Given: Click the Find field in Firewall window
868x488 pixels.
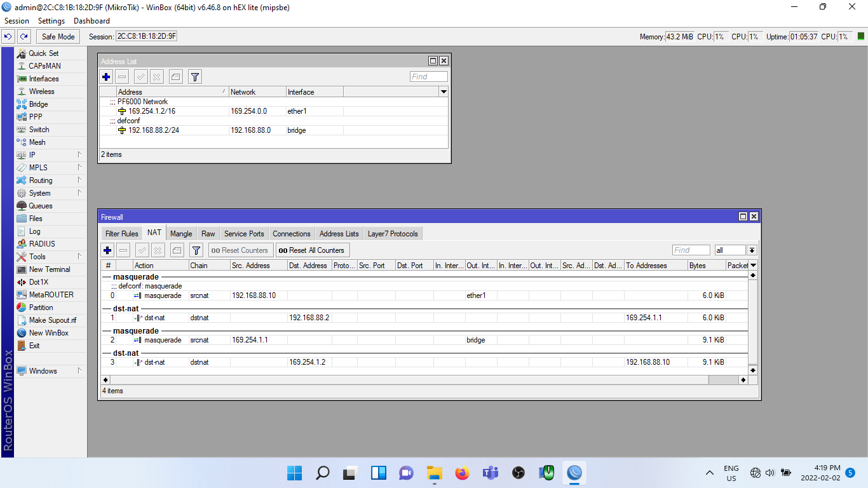Looking at the screenshot, I should coord(691,250).
